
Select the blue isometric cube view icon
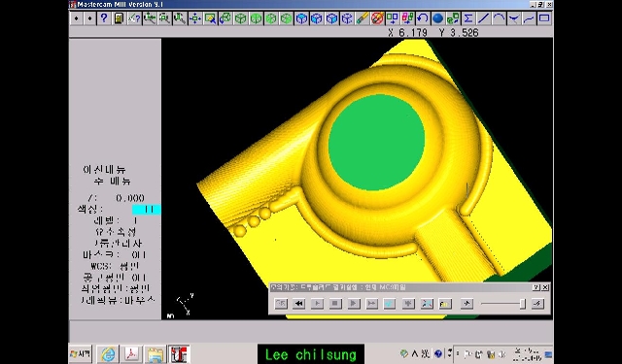(x=301, y=18)
